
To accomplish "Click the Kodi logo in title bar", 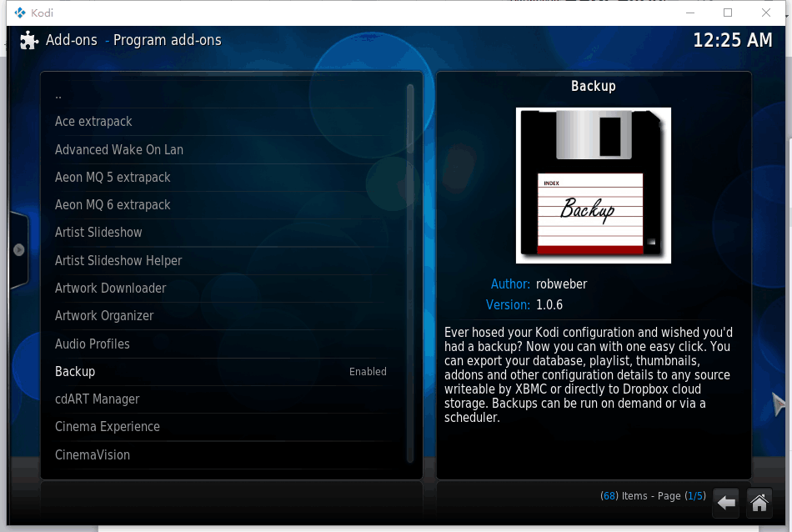I will (20, 13).
